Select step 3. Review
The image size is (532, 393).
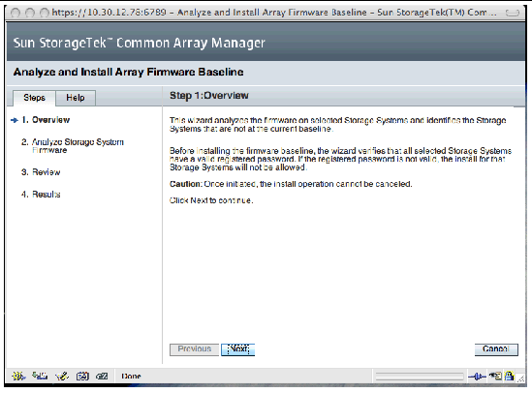[41, 172]
